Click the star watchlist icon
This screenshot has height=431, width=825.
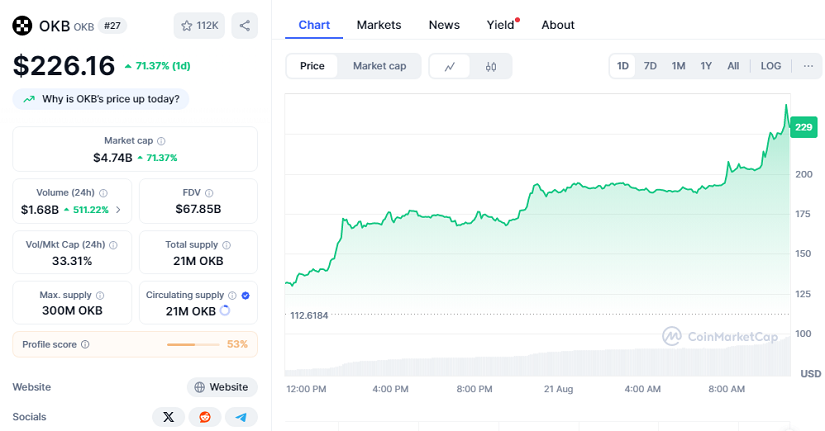(187, 25)
